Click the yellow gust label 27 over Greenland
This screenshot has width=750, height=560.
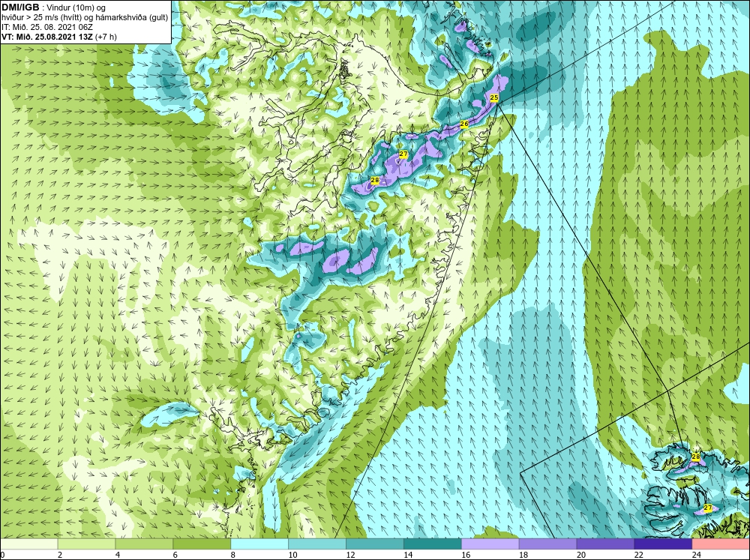[403, 154]
